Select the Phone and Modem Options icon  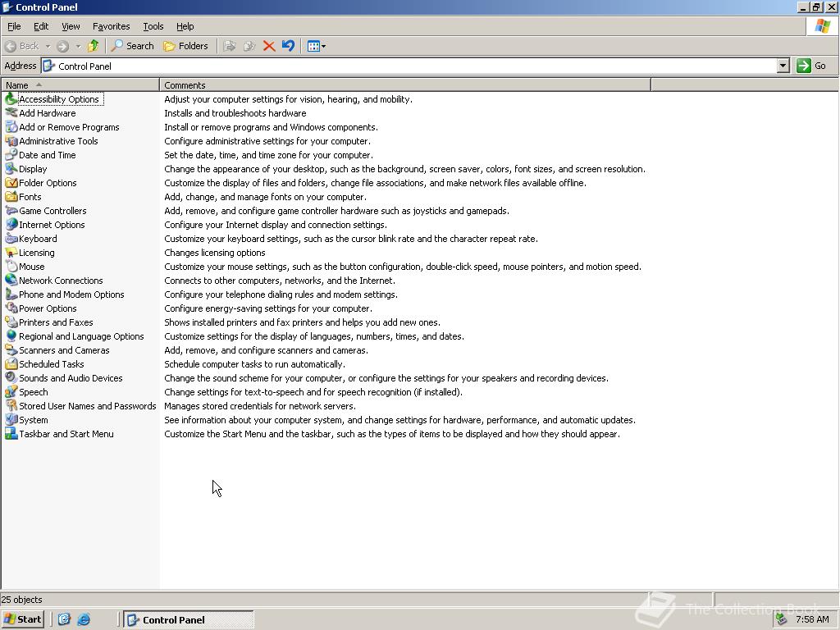[x=11, y=294]
